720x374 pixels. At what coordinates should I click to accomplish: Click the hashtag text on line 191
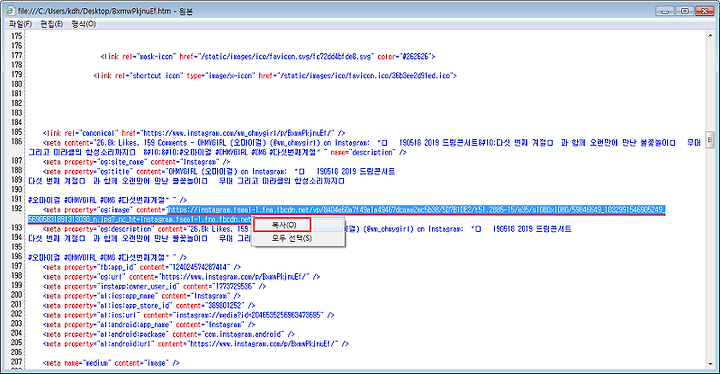pyautogui.click(x=107, y=200)
